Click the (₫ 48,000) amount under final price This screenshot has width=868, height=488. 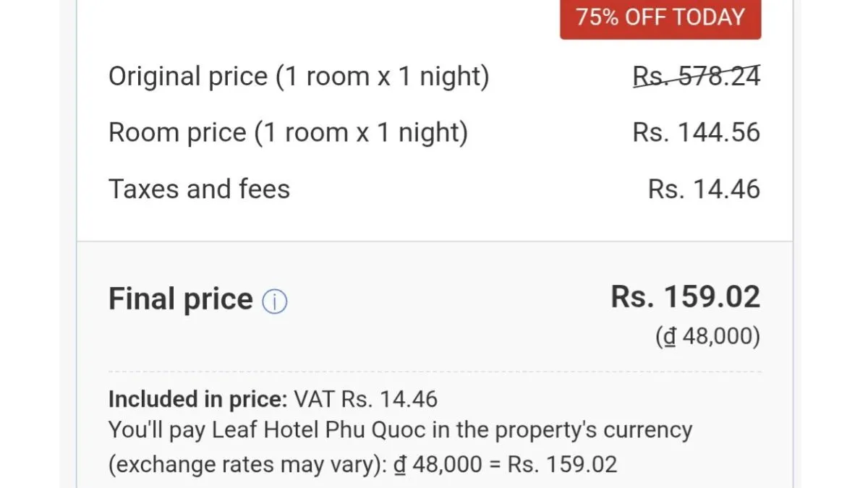pyautogui.click(x=707, y=337)
